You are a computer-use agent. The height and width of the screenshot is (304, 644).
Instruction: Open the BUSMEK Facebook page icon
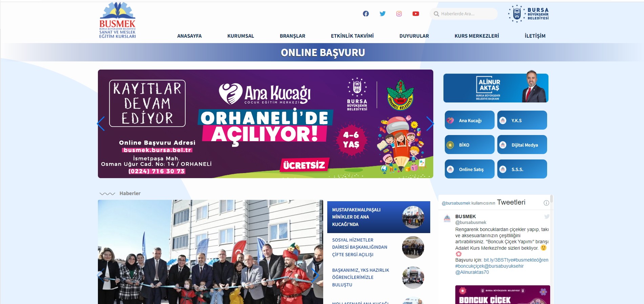(x=366, y=14)
